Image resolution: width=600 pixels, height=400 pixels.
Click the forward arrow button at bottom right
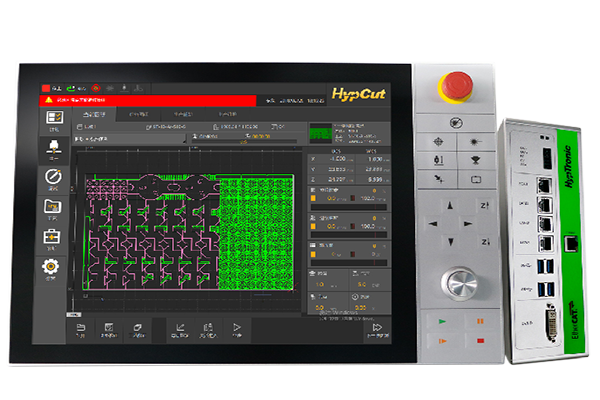[377, 327]
